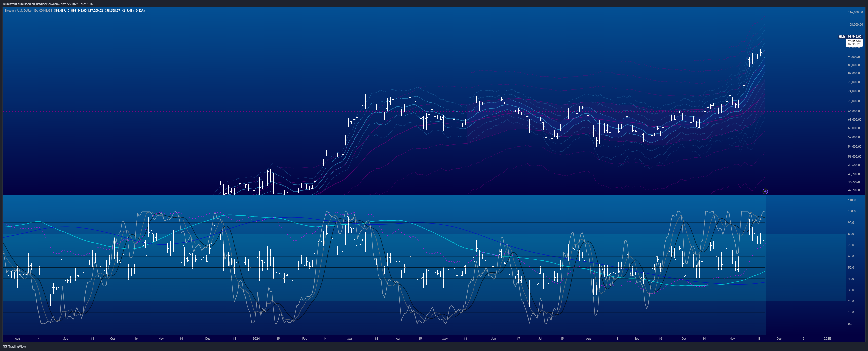
Task: Click the close value C98,658.57 in legend
Action: pos(112,11)
